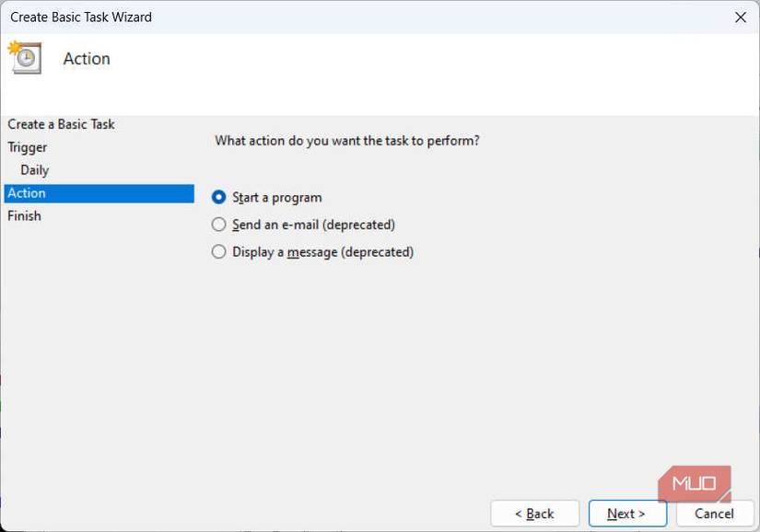Choose Send an e-mail (deprecated) option
This screenshot has width=760, height=532.
point(217,225)
